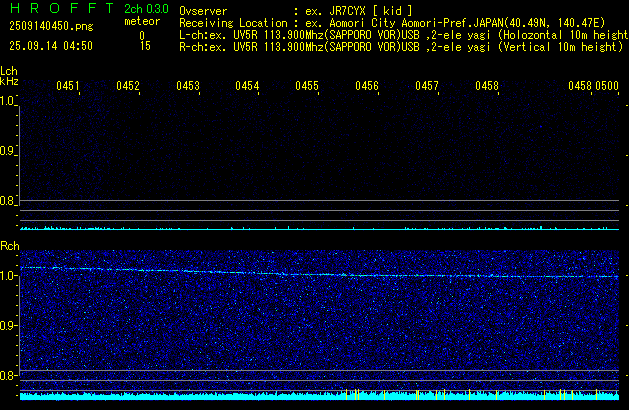This screenshot has height=410, width=629.
Task: Select the 0451 time marker
Action: click(68, 86)
